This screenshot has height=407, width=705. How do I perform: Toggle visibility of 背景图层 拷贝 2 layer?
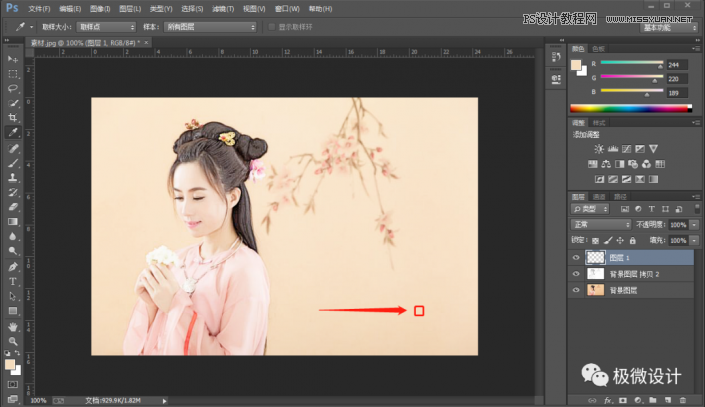coord(576,273)
